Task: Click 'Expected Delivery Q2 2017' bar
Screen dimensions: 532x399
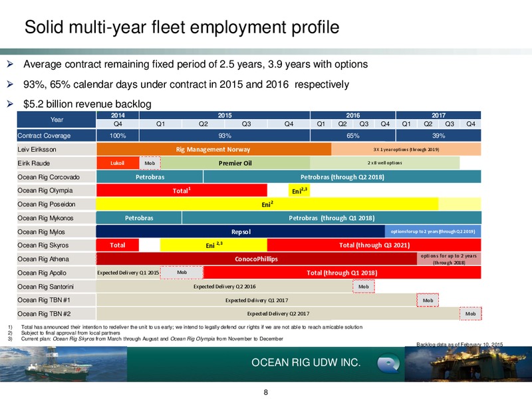Action: point(278,313)
